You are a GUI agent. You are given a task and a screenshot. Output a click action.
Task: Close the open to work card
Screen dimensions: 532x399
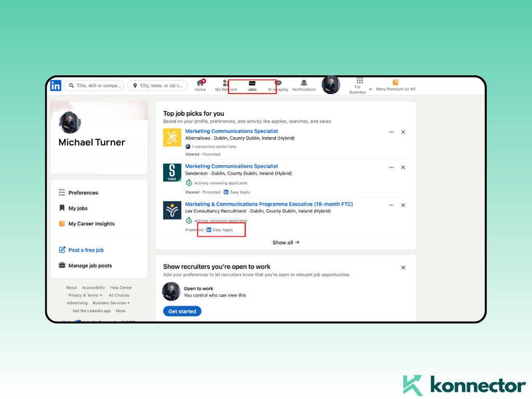403,268
